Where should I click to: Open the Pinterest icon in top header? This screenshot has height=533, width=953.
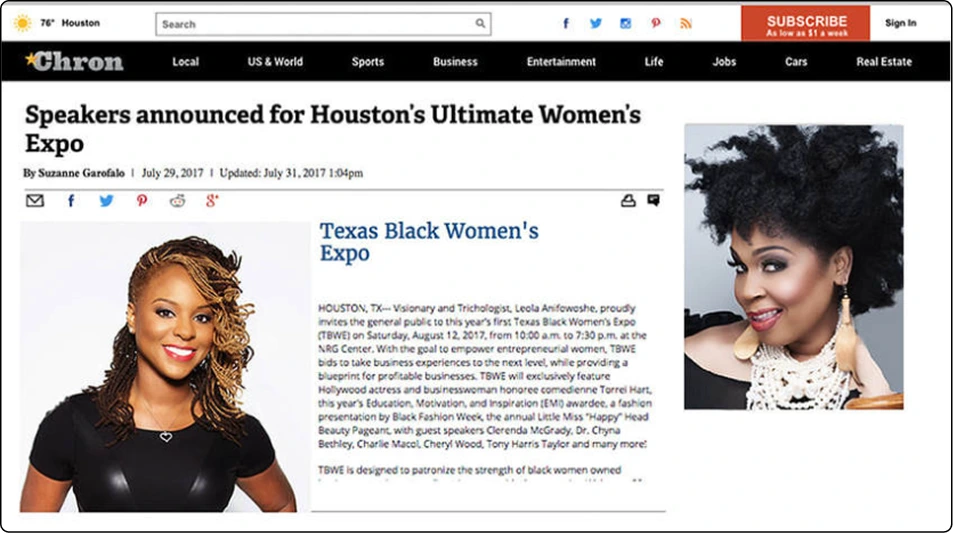(x=656, y=23)
